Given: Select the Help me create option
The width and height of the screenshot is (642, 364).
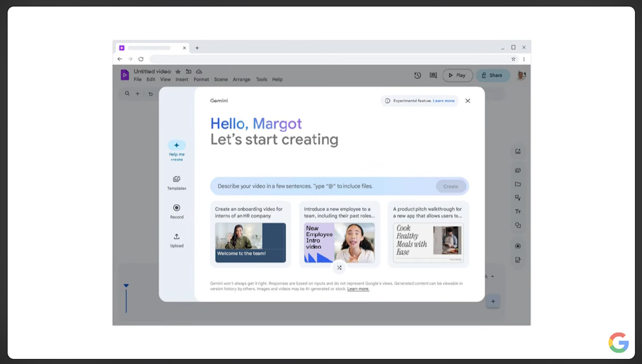Looking at the screenshot, I should [177, 151].
